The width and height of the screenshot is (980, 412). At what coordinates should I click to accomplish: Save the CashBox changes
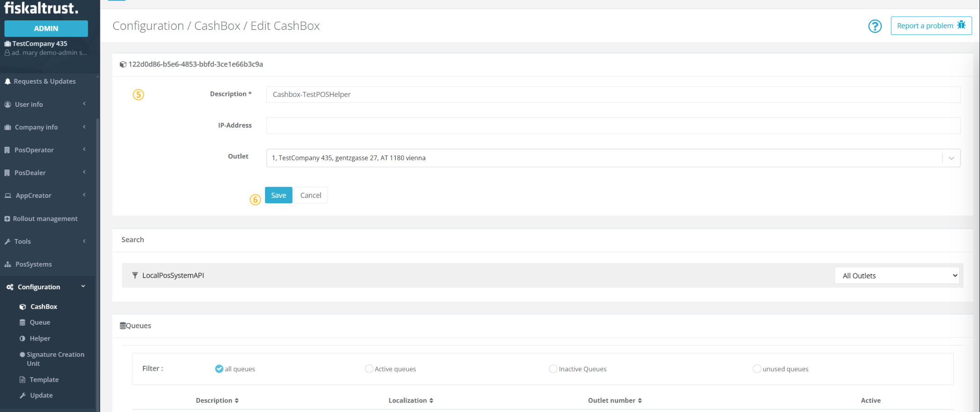coord(278,195)
